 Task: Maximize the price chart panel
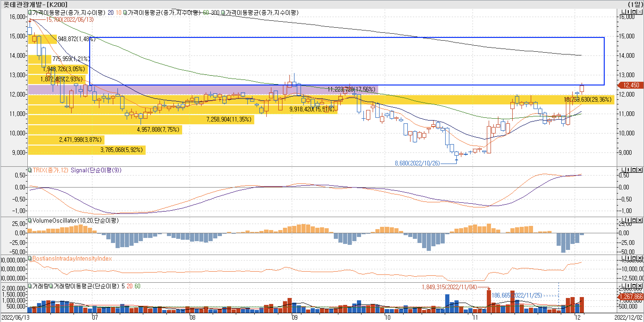click(634, 12)
